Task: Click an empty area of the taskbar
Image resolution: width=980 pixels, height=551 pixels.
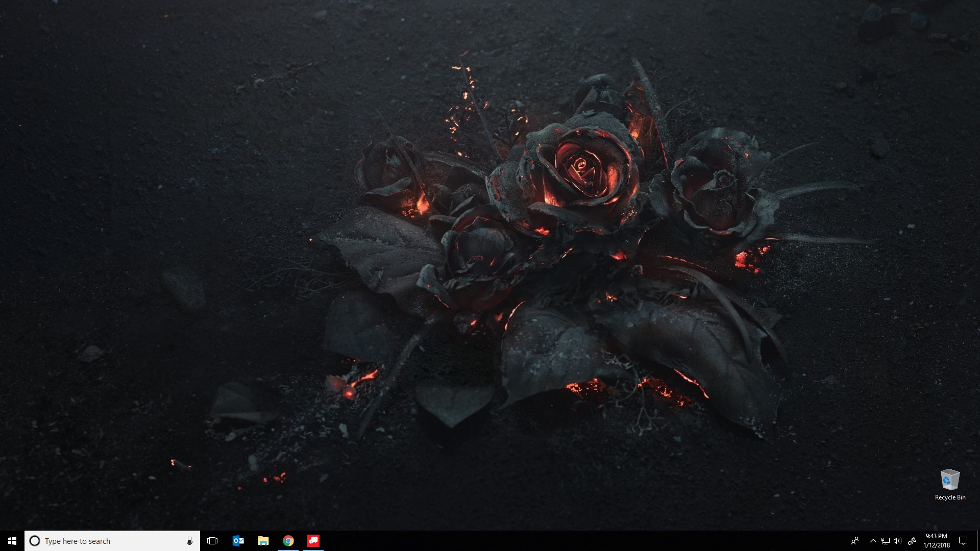Action: coord(561,541)
